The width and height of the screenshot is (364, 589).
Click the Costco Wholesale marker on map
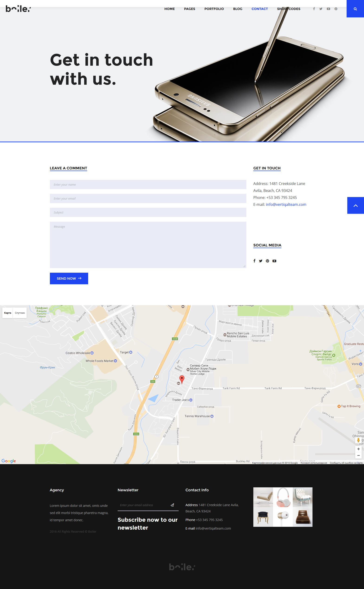tap(92, 353)
